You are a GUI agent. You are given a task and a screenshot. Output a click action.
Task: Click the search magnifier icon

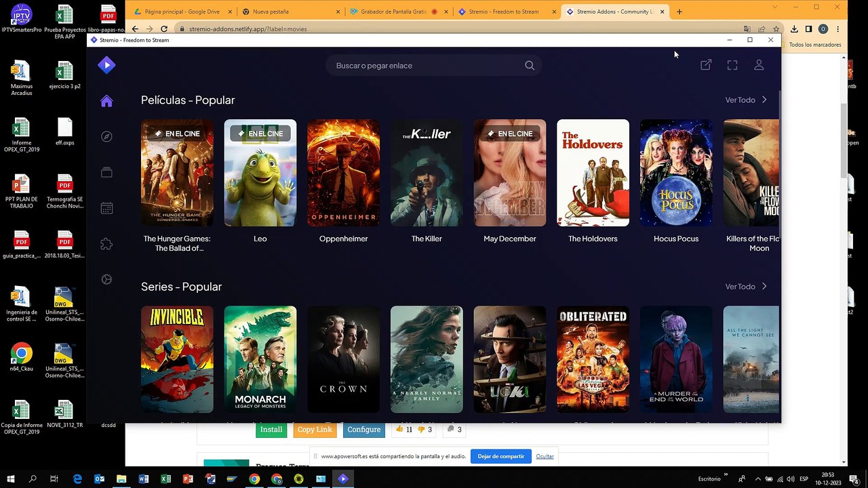coord(530,66)
